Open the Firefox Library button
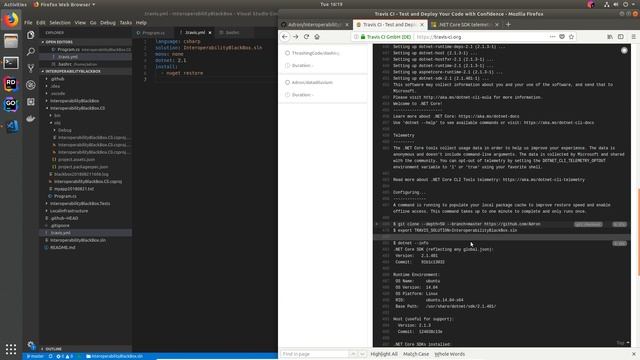The height and width of the screenshot is (360, 640). (610, 37)
